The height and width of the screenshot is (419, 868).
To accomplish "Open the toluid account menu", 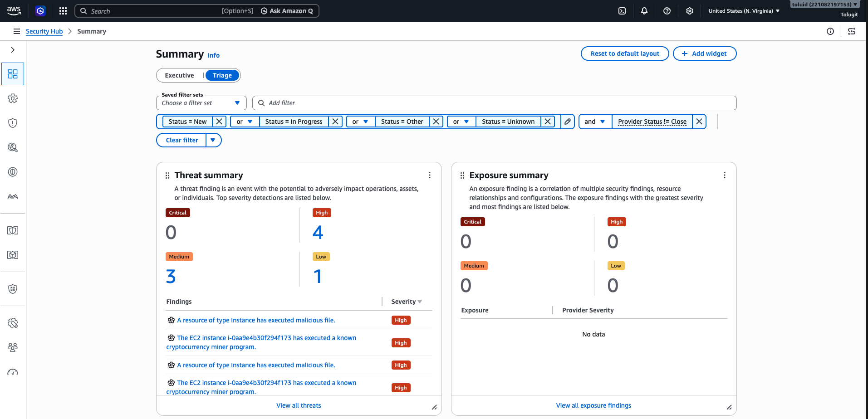I will coord(825,5).
